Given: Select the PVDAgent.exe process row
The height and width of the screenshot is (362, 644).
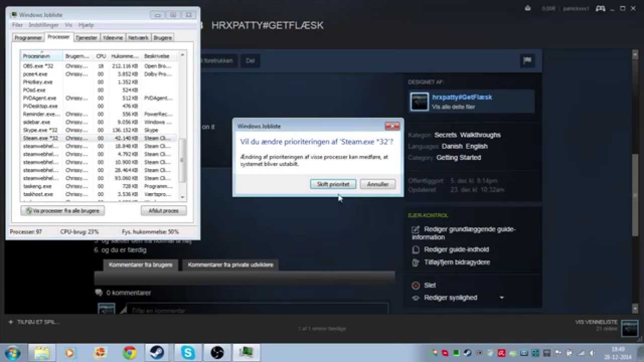Looking at the screenshot, I should coord(99,98).
